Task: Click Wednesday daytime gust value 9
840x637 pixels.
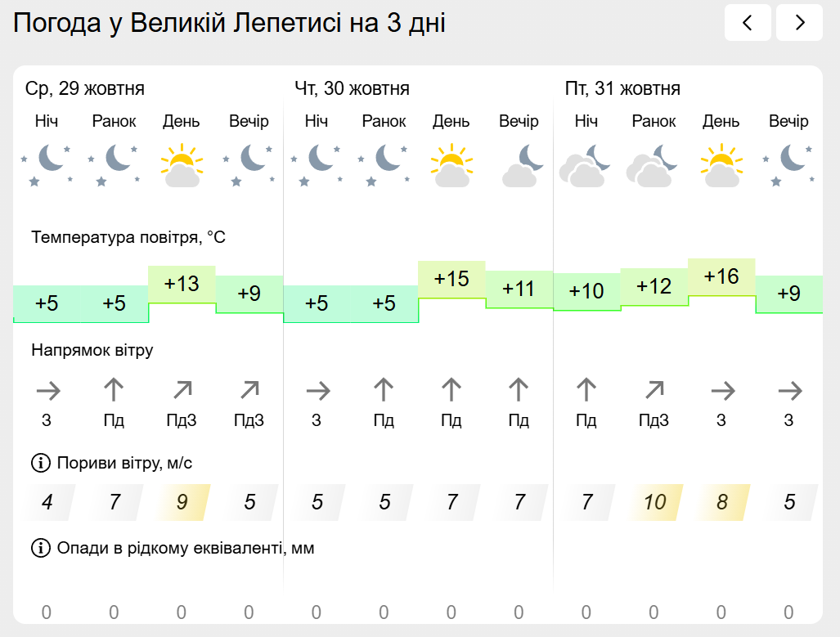Action: tap(182, 502)
